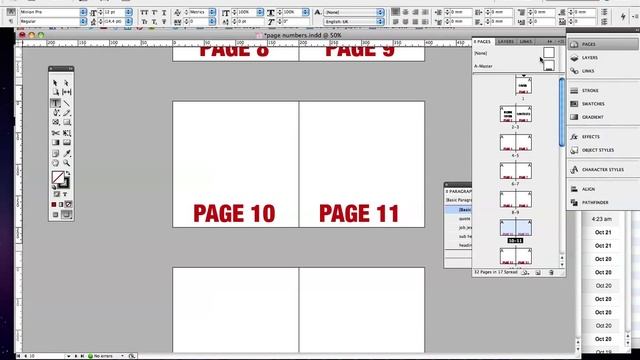640x360 pixels.
Task: Select the Gradient Feather tool
Action: pyautogui.click(x=67, y=142)
